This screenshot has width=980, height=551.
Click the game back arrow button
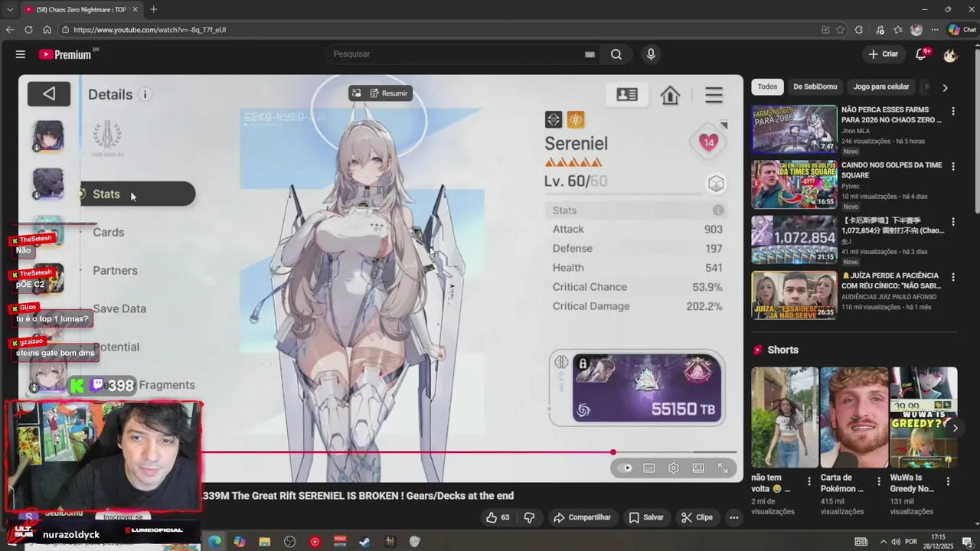point(49,93)
